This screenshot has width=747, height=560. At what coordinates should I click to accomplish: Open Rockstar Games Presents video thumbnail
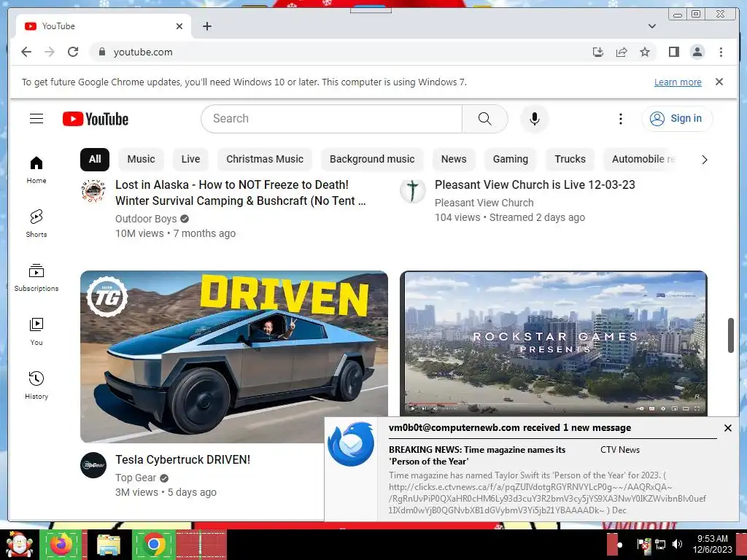click(554, 344)
